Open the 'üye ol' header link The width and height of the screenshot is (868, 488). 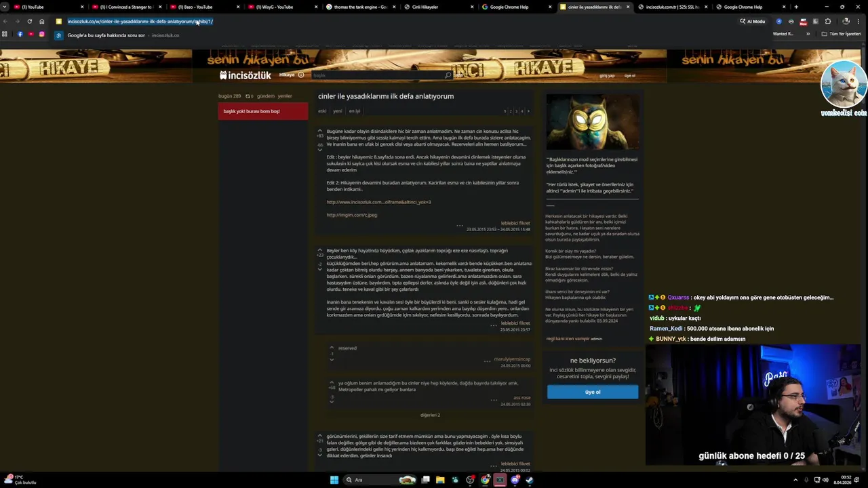point(630,76)
